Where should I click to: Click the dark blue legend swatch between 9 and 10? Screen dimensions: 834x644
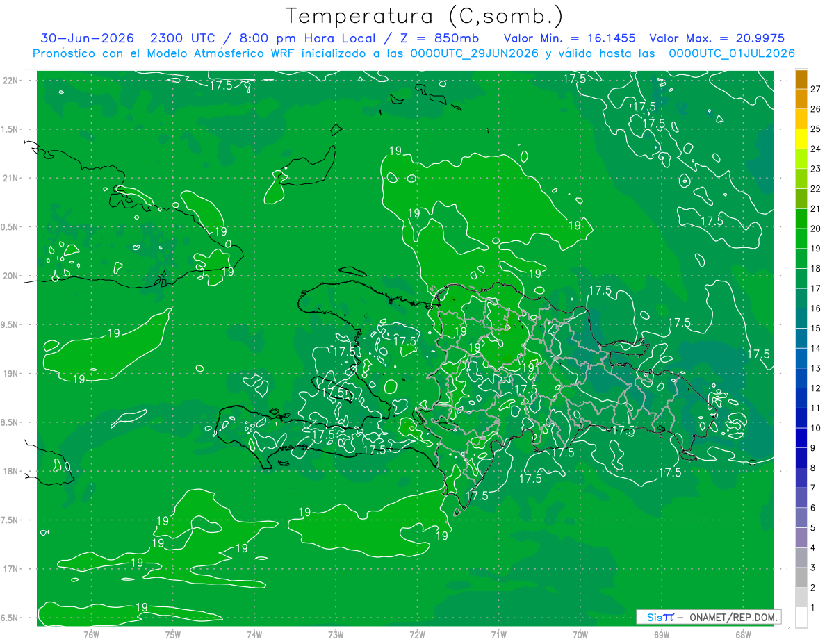click(801, 438)
